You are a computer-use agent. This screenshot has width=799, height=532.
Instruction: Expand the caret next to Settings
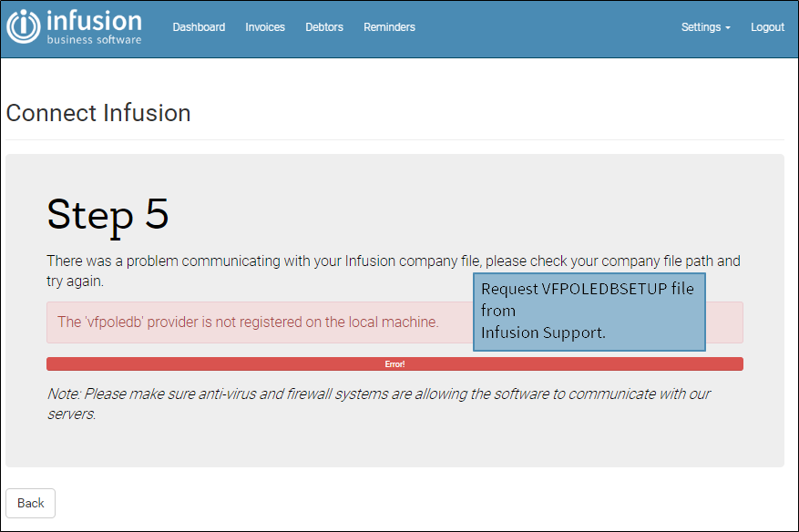point(726,28)
